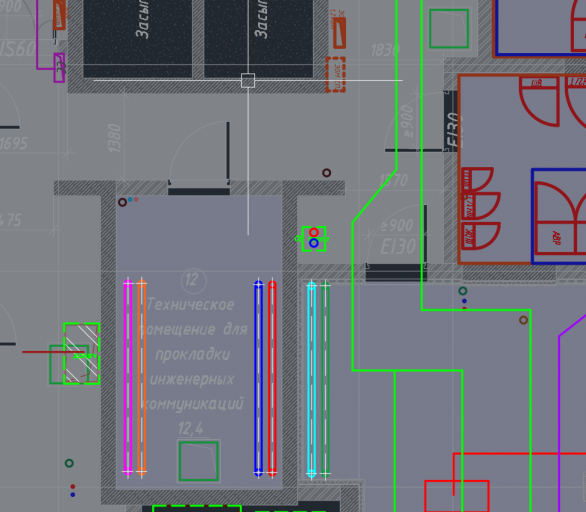The height and width of the screenshot is (512, 586).
Task: Select the green square in the top-right shaft
Action: coord(449,29)
